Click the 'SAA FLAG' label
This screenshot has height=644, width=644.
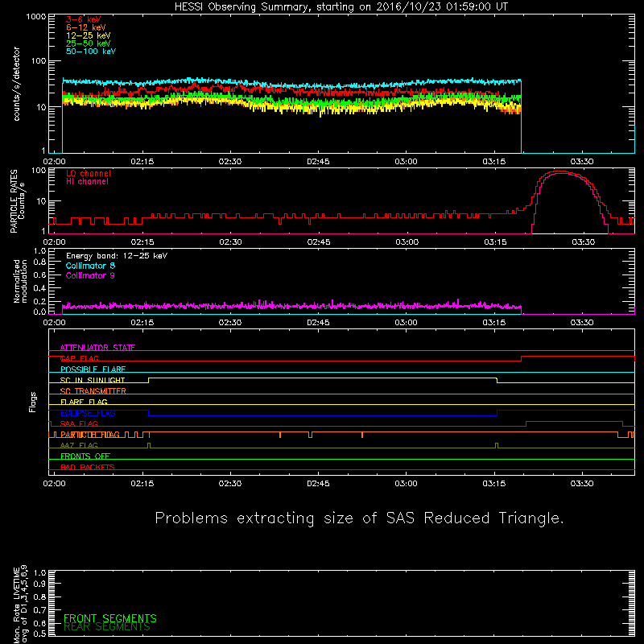79,424
